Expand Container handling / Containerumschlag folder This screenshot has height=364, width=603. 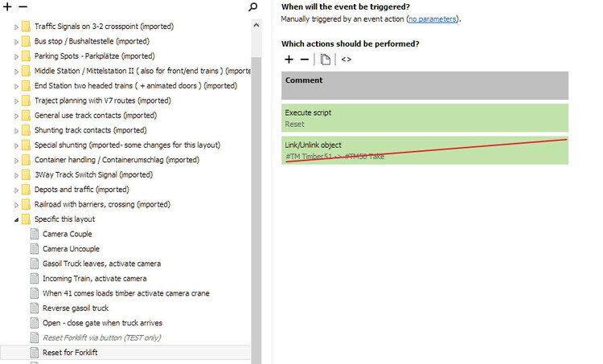coord(16,160)
